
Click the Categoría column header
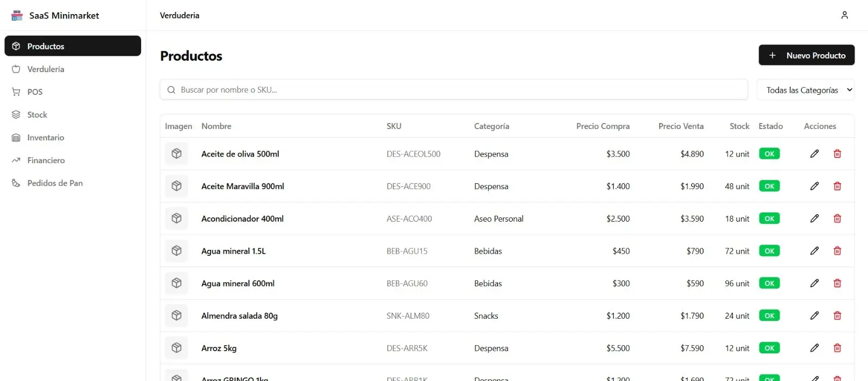492,126
